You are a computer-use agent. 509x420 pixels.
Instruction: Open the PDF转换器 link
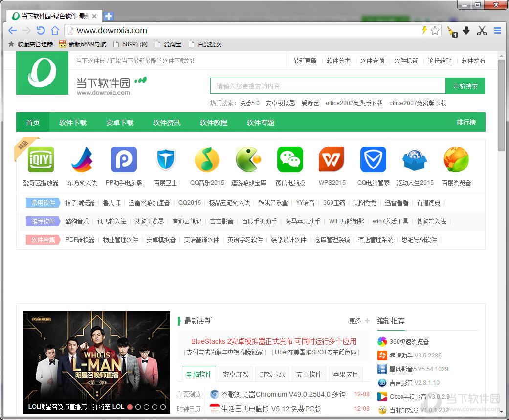[x=80, y=240]
